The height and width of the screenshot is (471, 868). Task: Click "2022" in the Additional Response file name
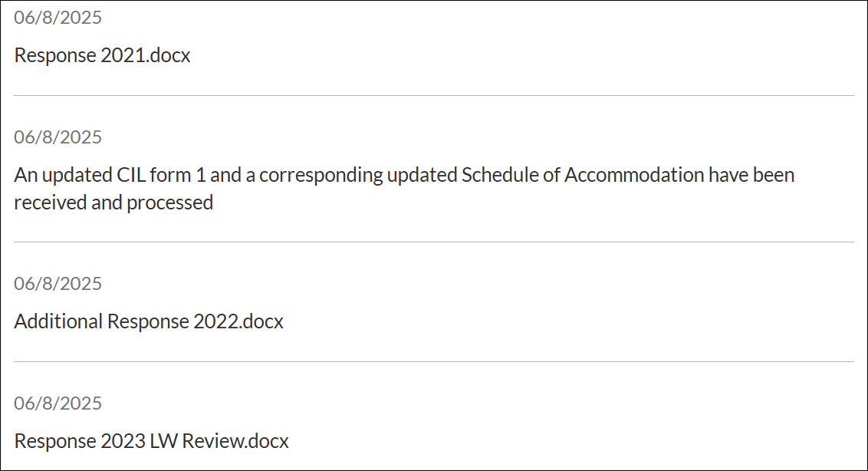[215, 321]
